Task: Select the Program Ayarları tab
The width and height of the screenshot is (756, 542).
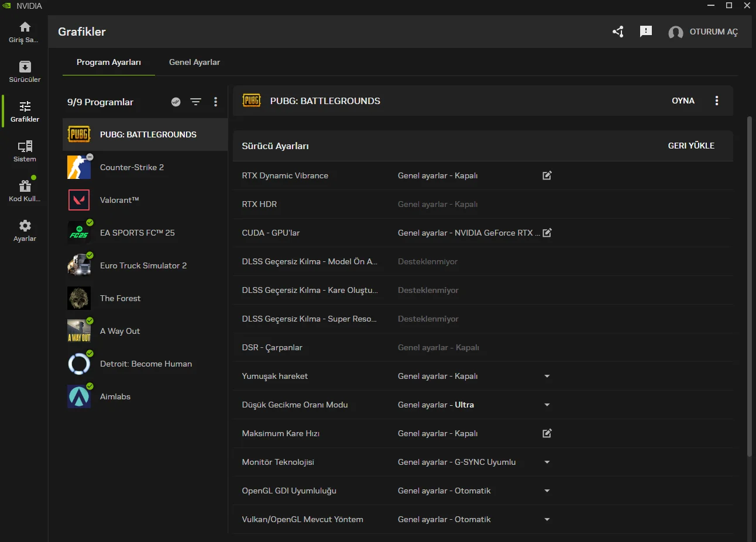Action: click(109, 62)
